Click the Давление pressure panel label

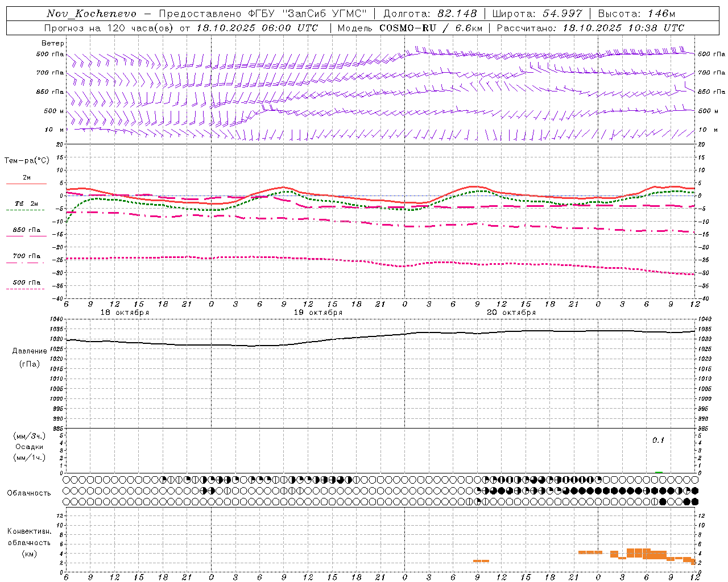click(30, 351)
